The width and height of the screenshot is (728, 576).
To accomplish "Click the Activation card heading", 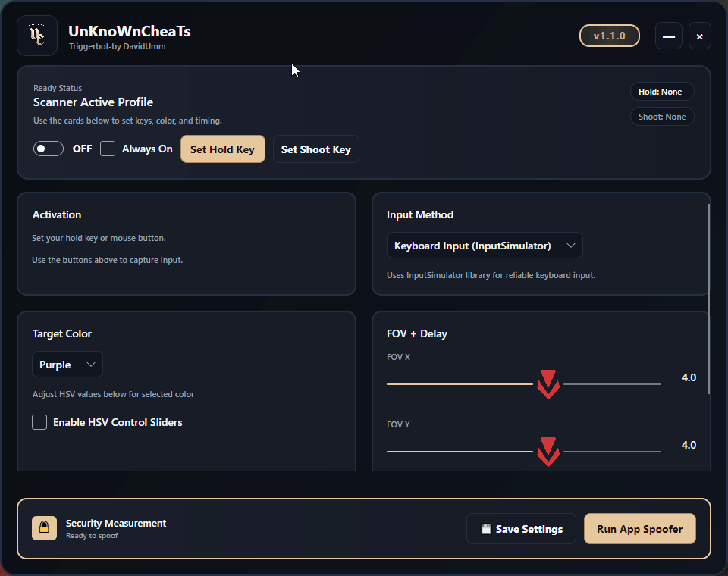I will coord(57,214).
